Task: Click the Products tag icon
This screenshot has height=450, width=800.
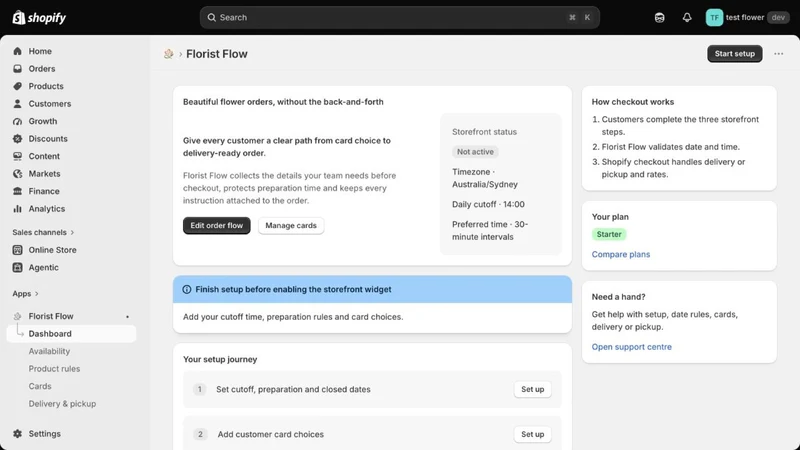Action: pyautogui.click(x=17, y=86)
